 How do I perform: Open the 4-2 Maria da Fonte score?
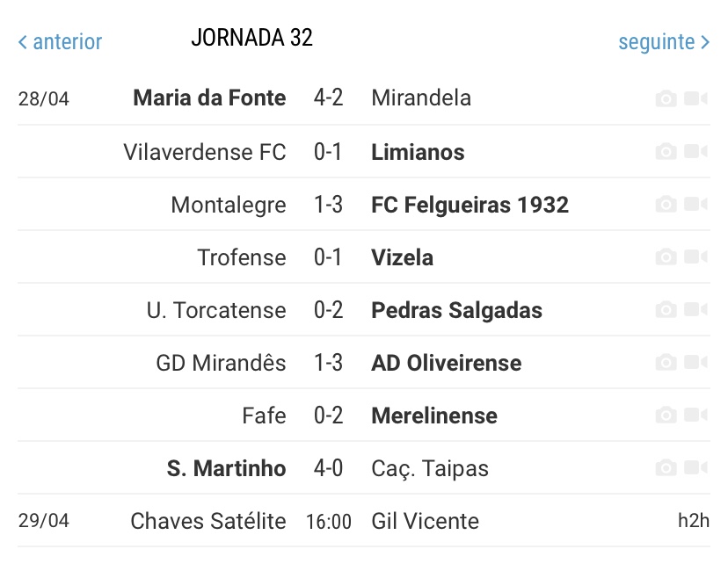[x=328, y=98]
